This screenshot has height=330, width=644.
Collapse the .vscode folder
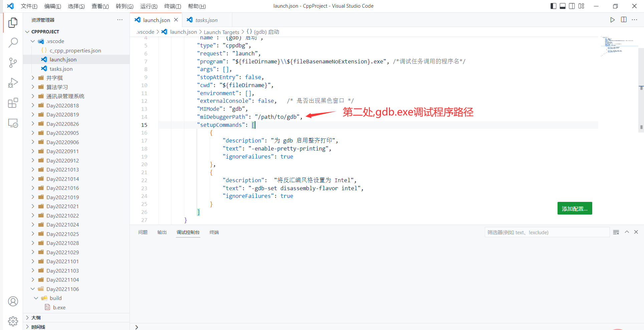(33, 41)
